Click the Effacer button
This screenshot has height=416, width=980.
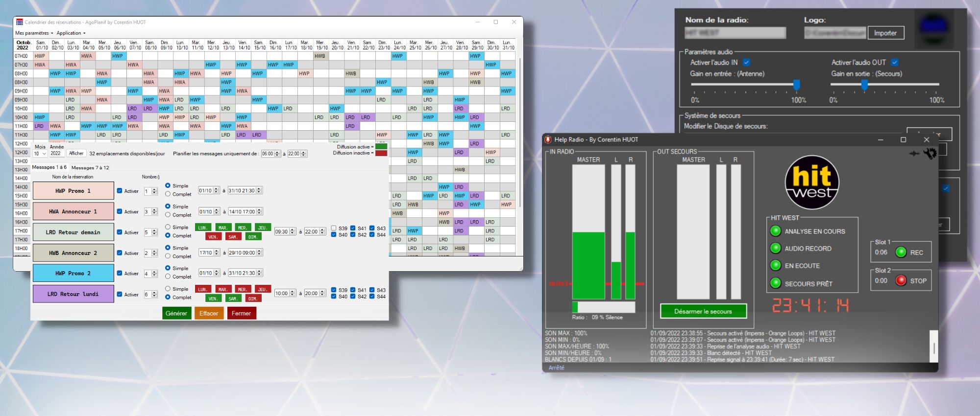tap(209, 313)
